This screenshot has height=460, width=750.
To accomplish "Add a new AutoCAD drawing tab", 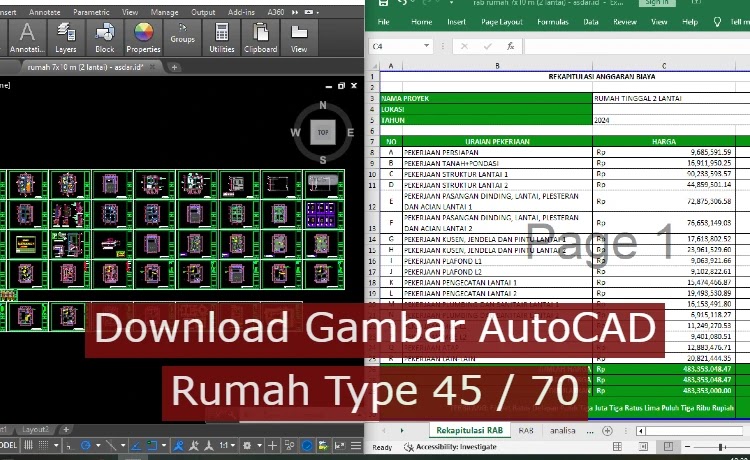I will click(x=174, y=67).
